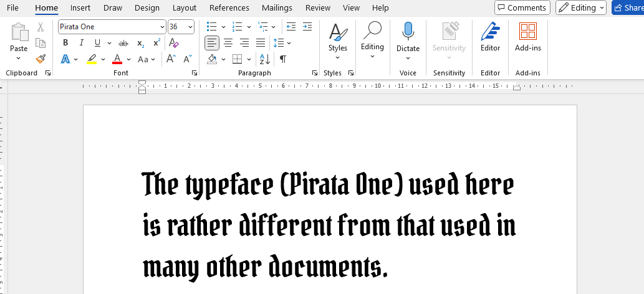
Task: Click the word "typeface" in the document
Action: click(229, 185)
